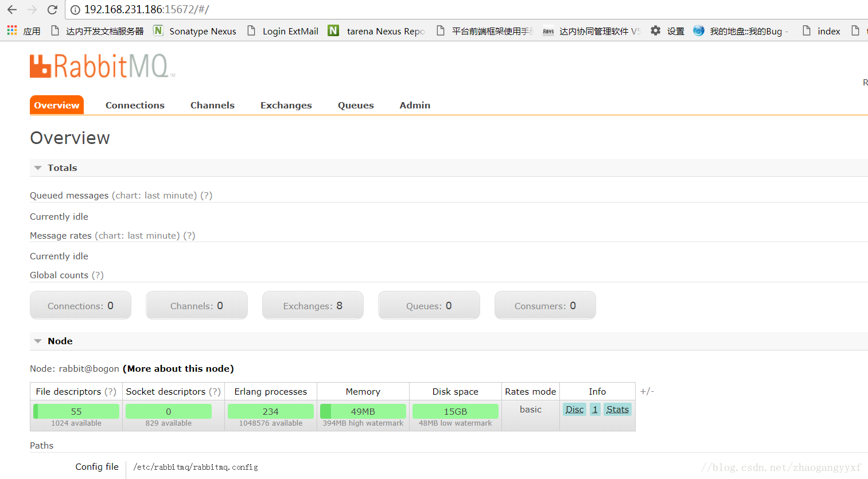Click the 48MB low watermark text
This screenshot has height=479, width=868.
coord(456,423)
